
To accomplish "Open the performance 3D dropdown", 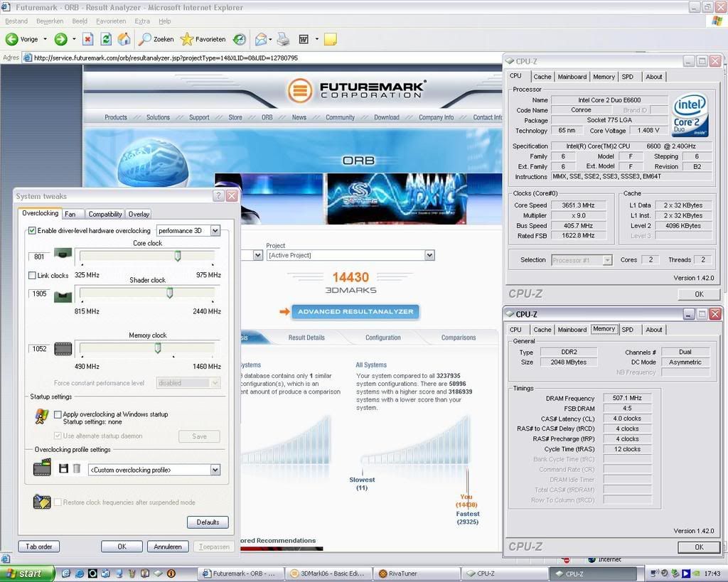I will [215, 231].
